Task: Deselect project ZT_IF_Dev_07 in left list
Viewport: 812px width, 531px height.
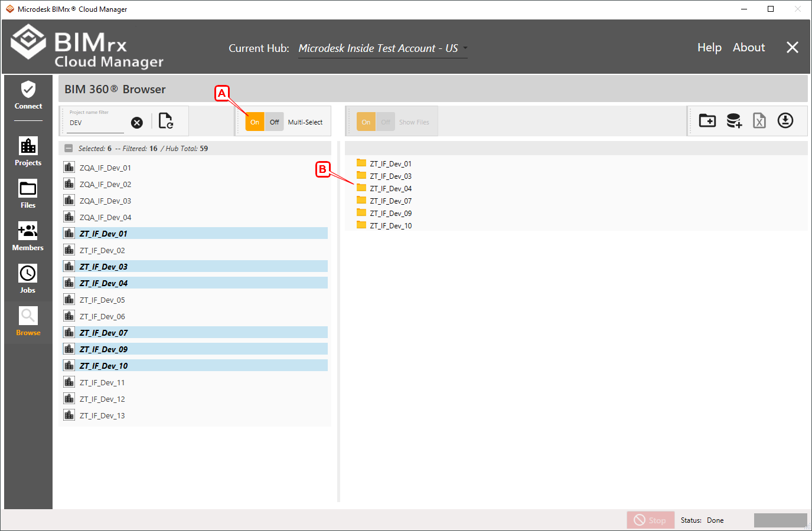Action: pos(195,333)
